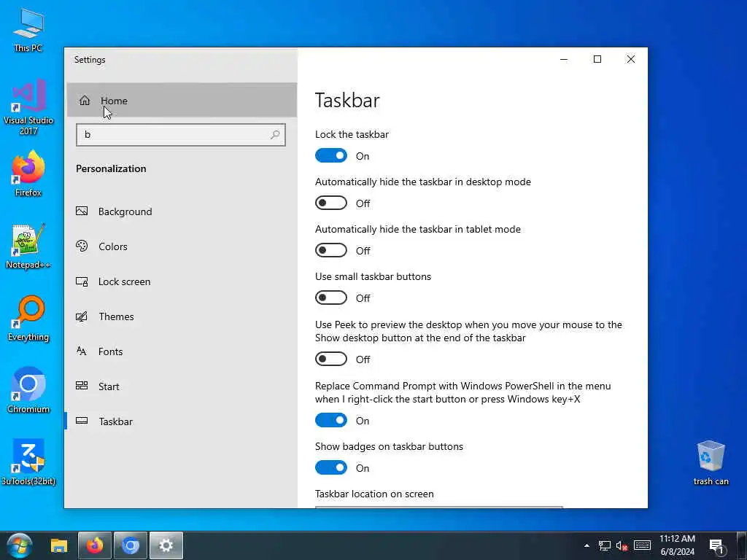The image size is (747, 560).
Task: Open the Themes settings page
Action: (x=182, y=316)
